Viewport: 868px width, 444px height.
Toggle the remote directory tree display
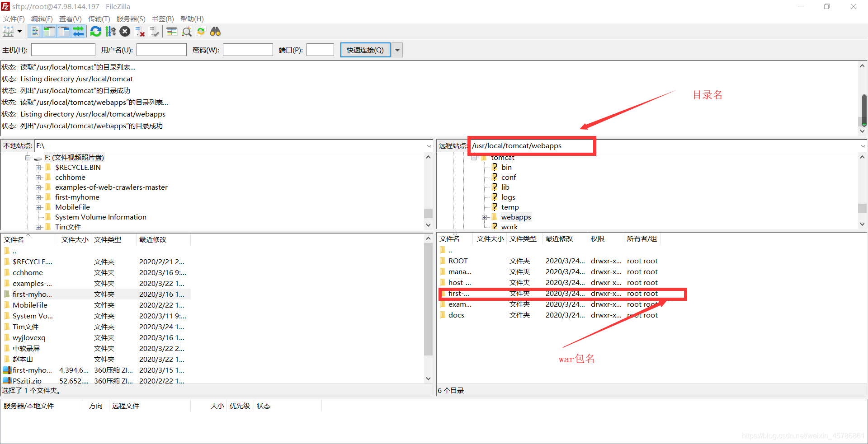(x=64, y=32)
